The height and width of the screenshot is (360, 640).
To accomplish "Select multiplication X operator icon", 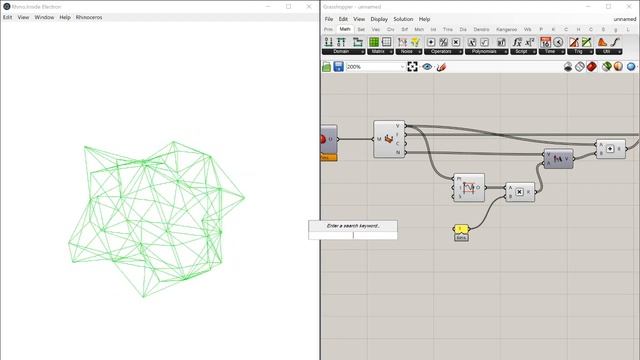I will (456, 42).
